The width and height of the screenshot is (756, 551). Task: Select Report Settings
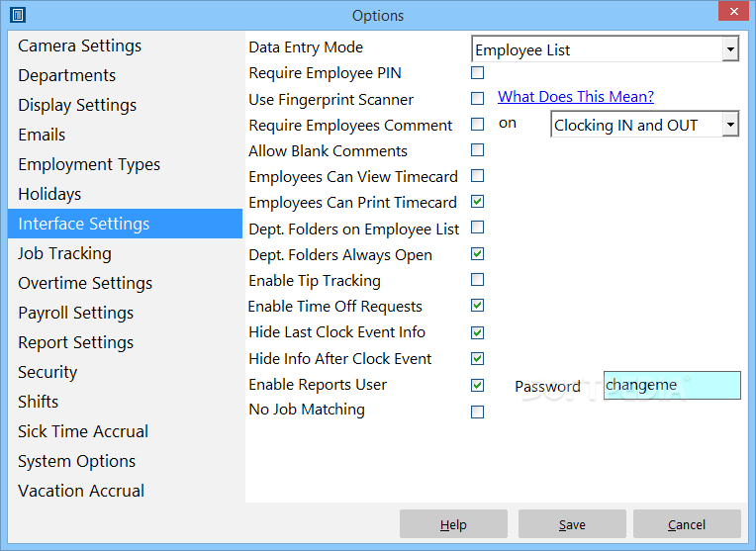coord(125,342)
